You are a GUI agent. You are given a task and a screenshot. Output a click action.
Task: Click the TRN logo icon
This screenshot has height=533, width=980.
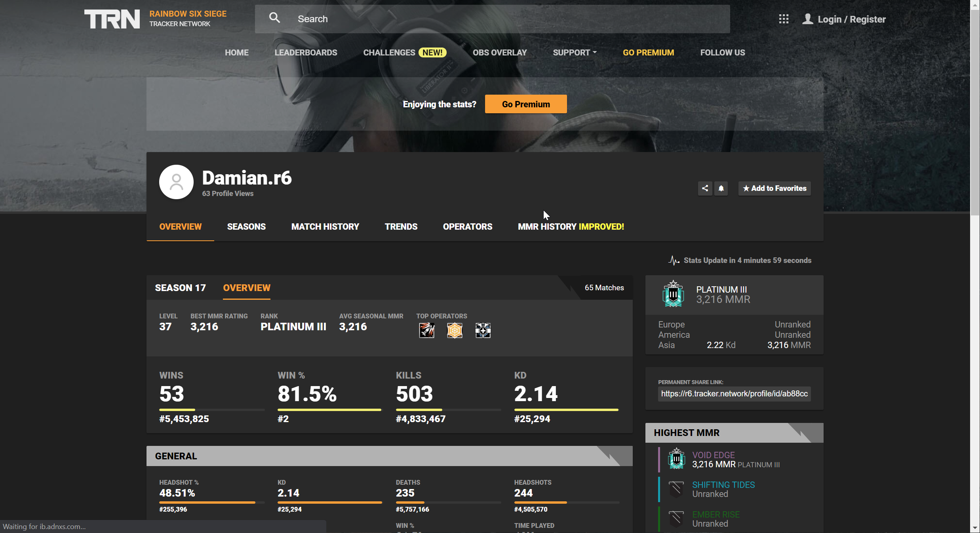click(x=112, y=19)
